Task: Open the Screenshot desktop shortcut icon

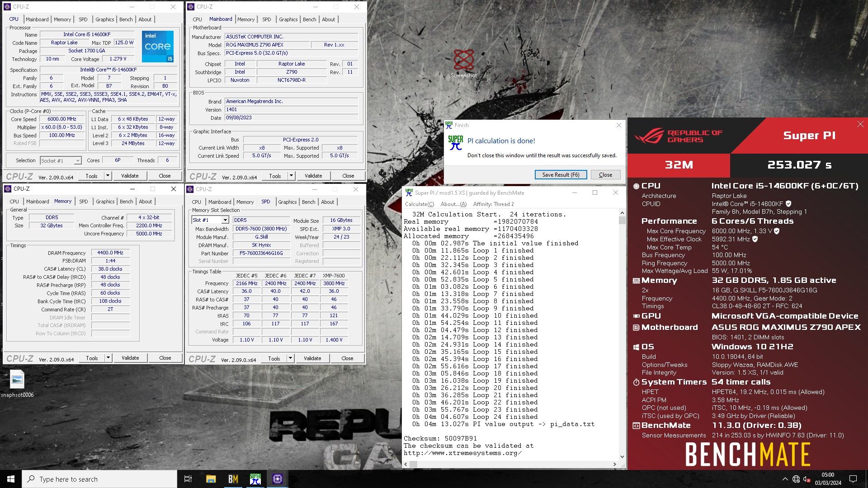Action: (463, 63)
